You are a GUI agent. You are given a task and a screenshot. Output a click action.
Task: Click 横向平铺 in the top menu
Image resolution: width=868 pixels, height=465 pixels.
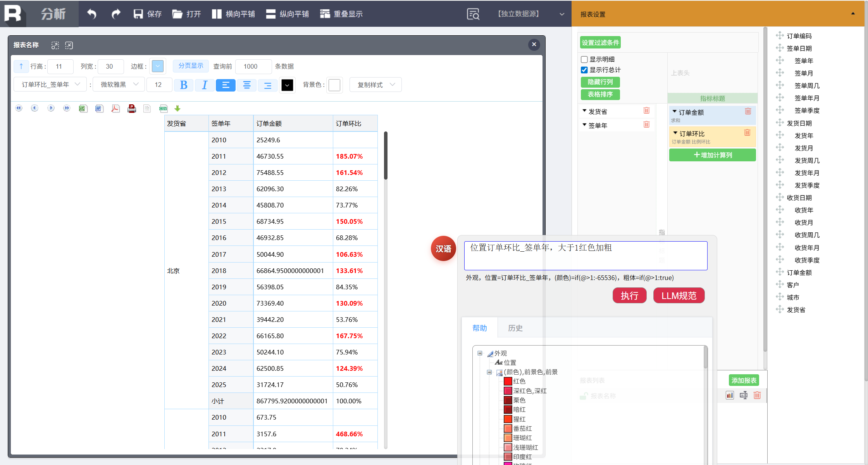(233, 14)
